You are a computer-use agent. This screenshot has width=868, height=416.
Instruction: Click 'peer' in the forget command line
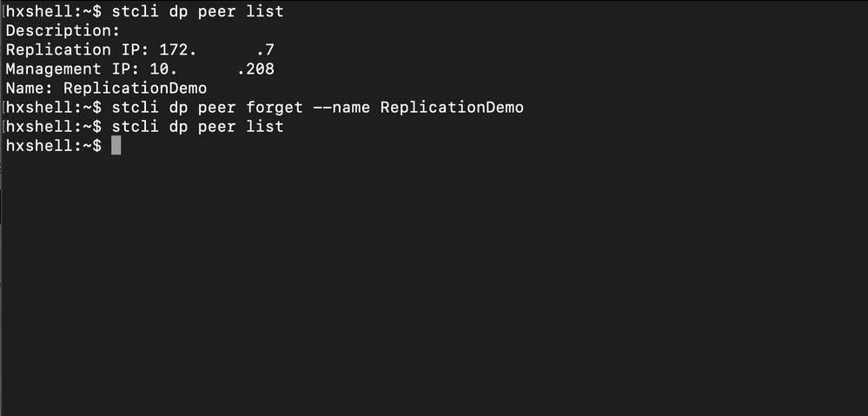(217, 109)
